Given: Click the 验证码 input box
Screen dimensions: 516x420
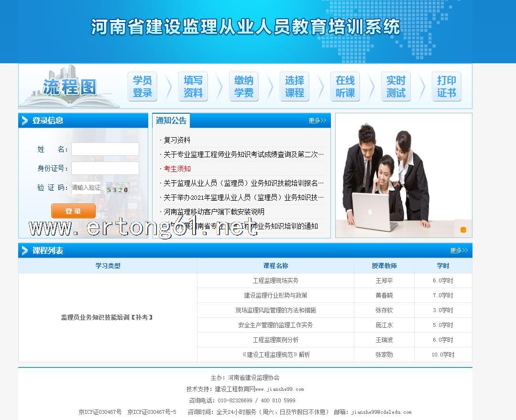Looking at the screenshot, I should pos(87,188).
